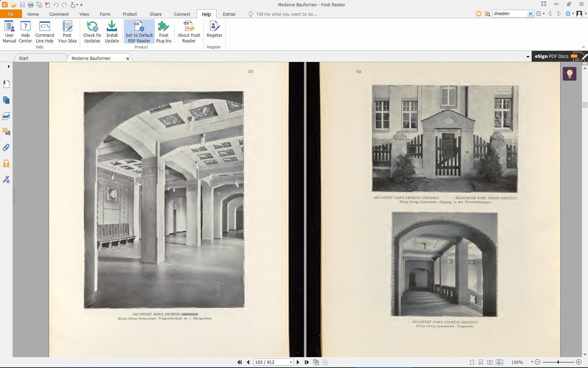The height and width of the screenshot is (368, 588).
Task: Open the page number dropdown
Action: click(x=291, y=362)
